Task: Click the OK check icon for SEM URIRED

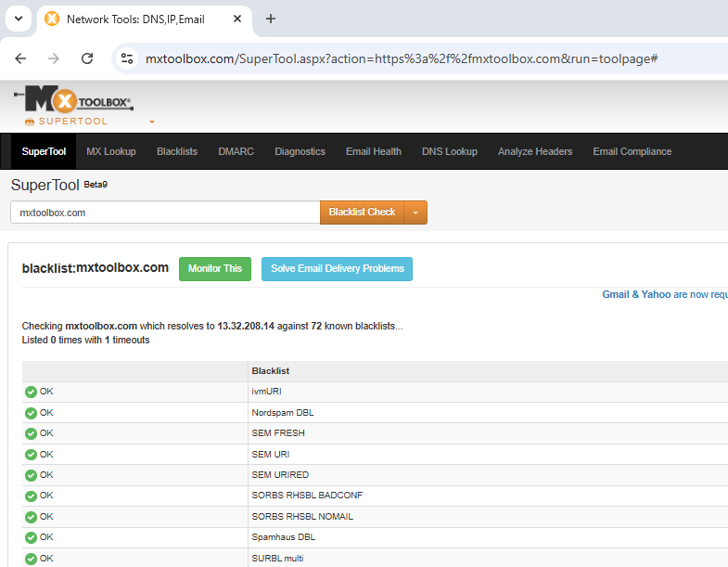Action: [32, 475]
